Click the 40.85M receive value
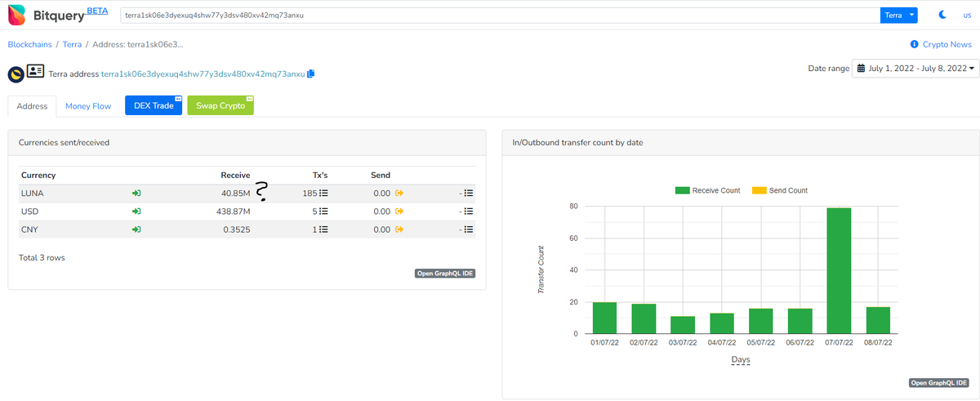 [236, 194]
